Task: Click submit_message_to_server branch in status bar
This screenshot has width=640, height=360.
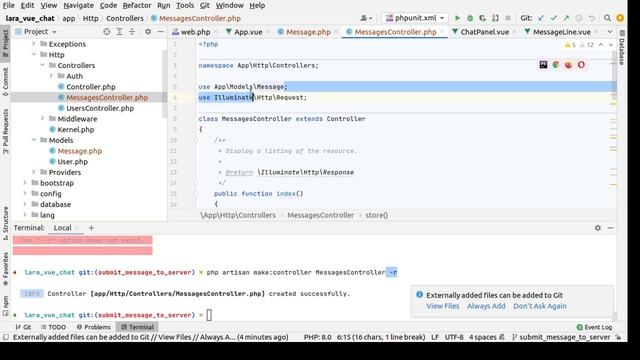Action: coord(561,337)
